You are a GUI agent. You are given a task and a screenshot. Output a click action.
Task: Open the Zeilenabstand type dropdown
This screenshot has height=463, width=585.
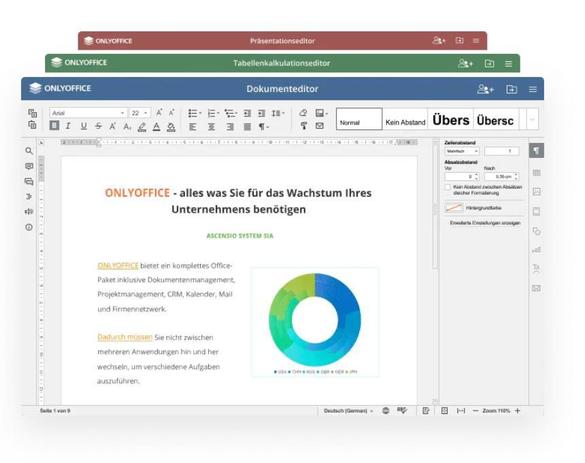coord(462,151)
